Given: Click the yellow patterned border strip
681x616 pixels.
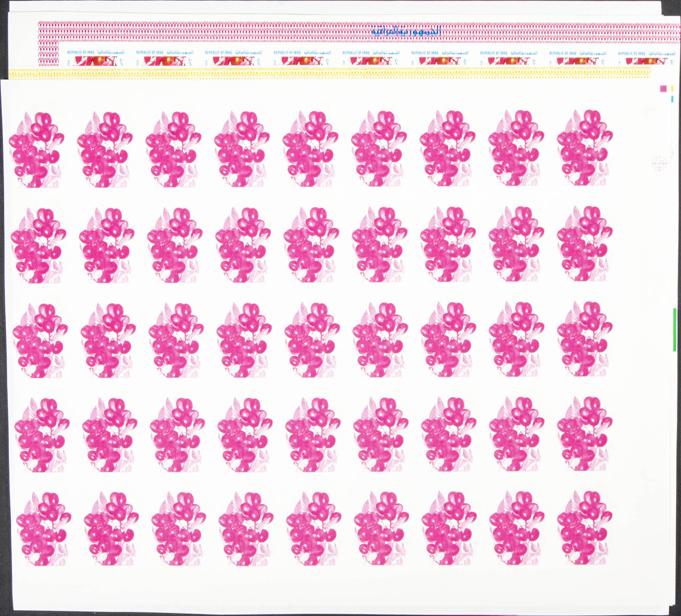Looking at the screenshot, I should (x=329, y=73).
